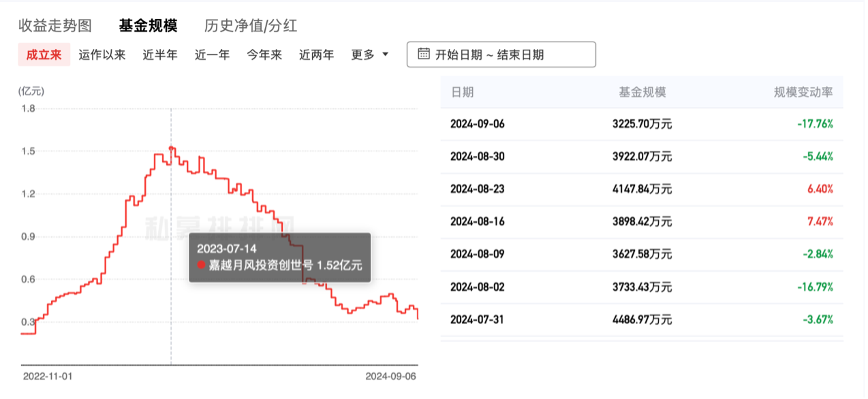This screenshot has width=868, height=399.
Task: Switch to the 收益走势图 tab
Action: coord(55,26)
